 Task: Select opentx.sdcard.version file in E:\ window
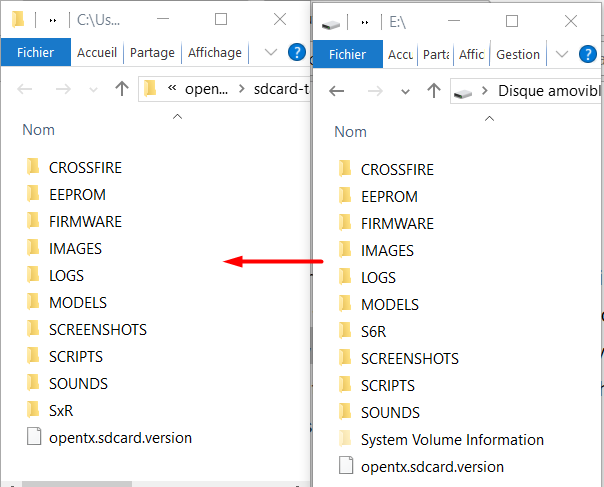(432, 466)
